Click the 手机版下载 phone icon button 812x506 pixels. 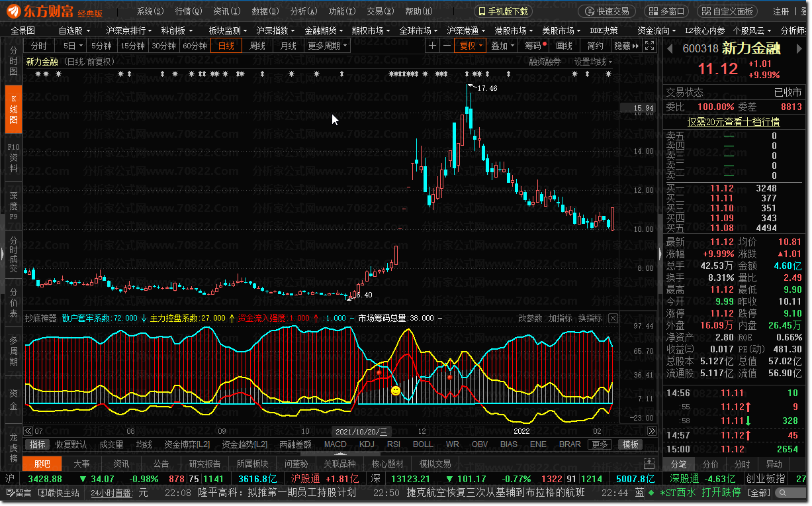coord(503,11)
